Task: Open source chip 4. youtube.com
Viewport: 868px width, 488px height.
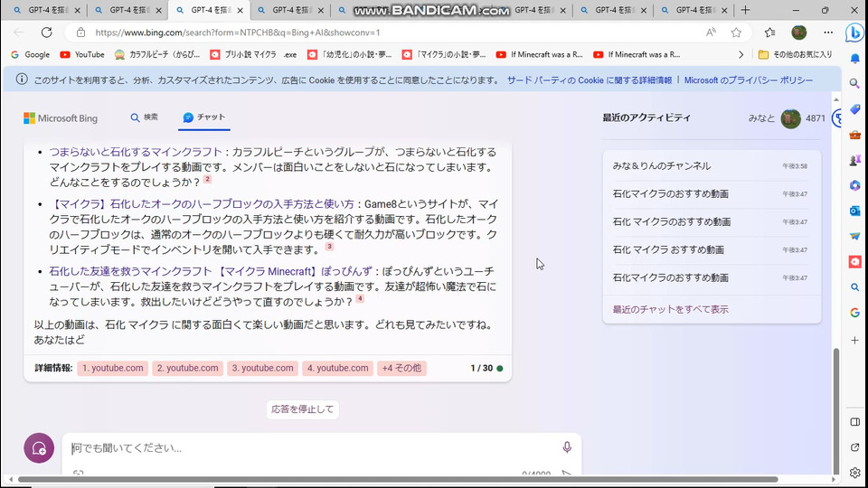Action: point(337,368)
